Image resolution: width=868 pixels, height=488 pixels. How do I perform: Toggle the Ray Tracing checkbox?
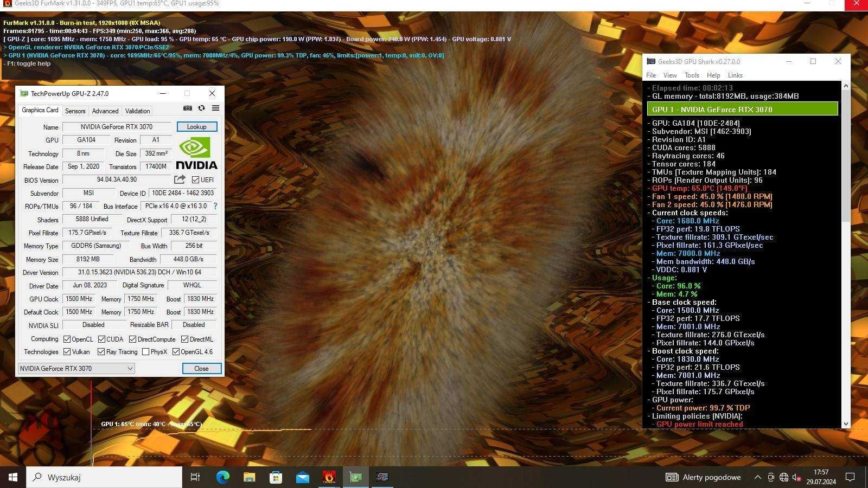pos(101,352)
